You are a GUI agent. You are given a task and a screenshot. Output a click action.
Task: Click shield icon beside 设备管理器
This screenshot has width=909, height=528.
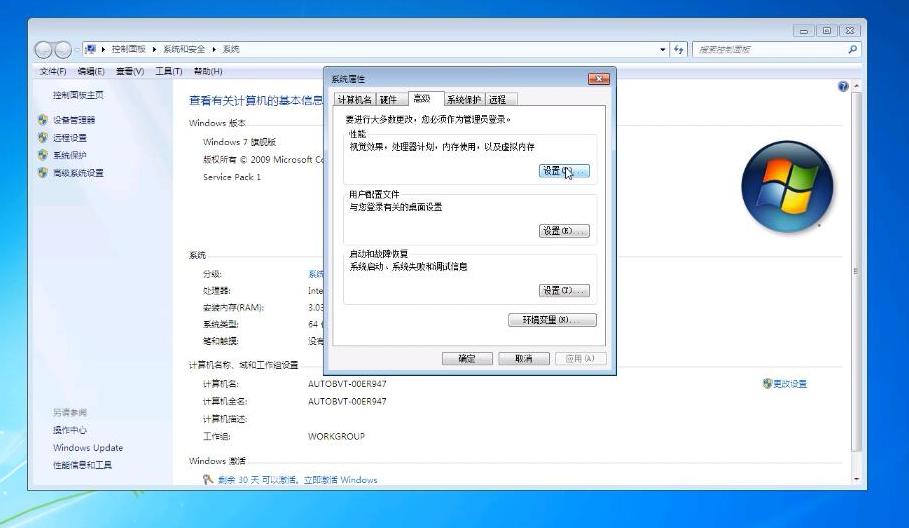pyautogui.click(x=42, y=120)
